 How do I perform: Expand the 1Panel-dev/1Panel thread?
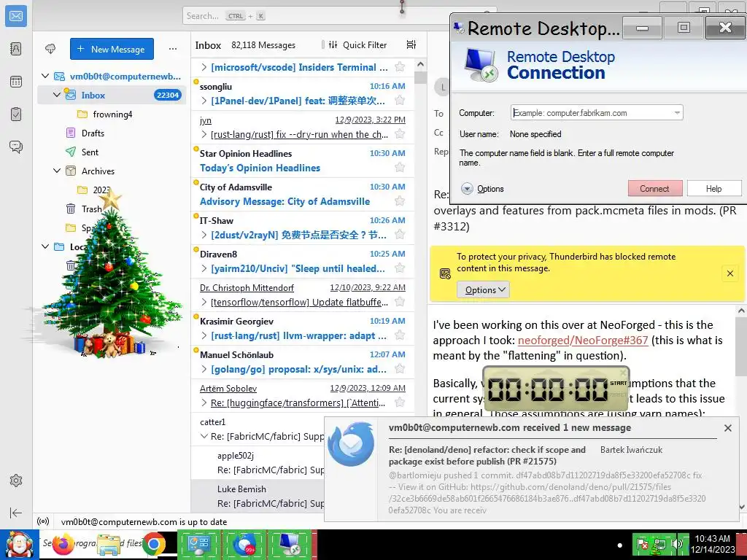(x=204, y=101)
